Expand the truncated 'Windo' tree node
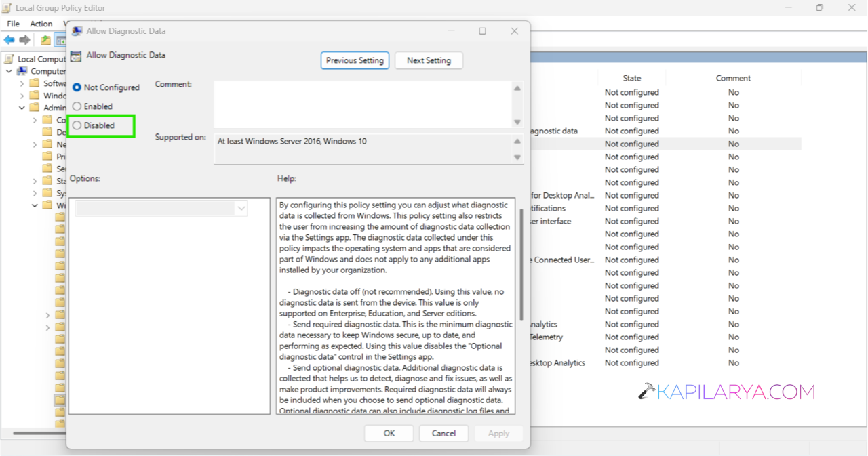The image size is (868, 456). (x=22, y=96)
